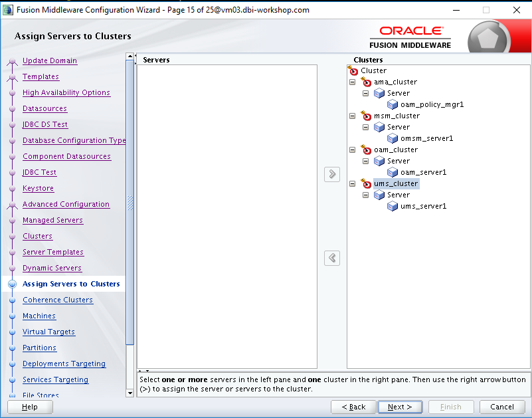This screenshot has height=418, width=532.
Task: Go to Managed Servers step
Action: (x=52, y=221)
